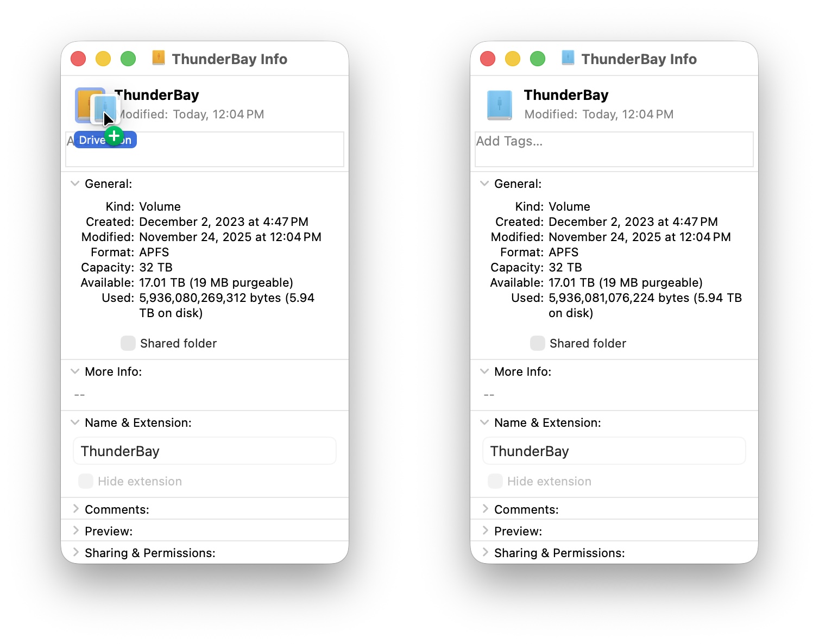The height and width of the screenshot is (644, 819).
Task: Collapse More Info section in left window
Action: [x=75, y=371]
